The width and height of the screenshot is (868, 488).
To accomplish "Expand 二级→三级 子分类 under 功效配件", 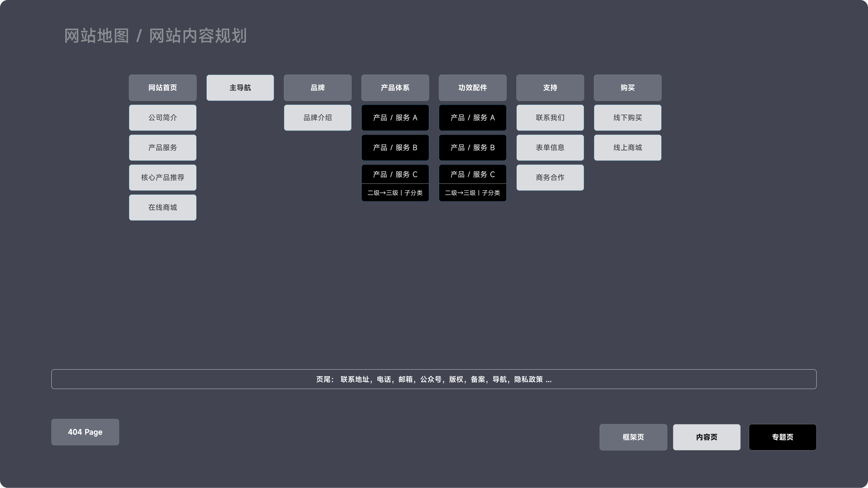I will point(472,193).
